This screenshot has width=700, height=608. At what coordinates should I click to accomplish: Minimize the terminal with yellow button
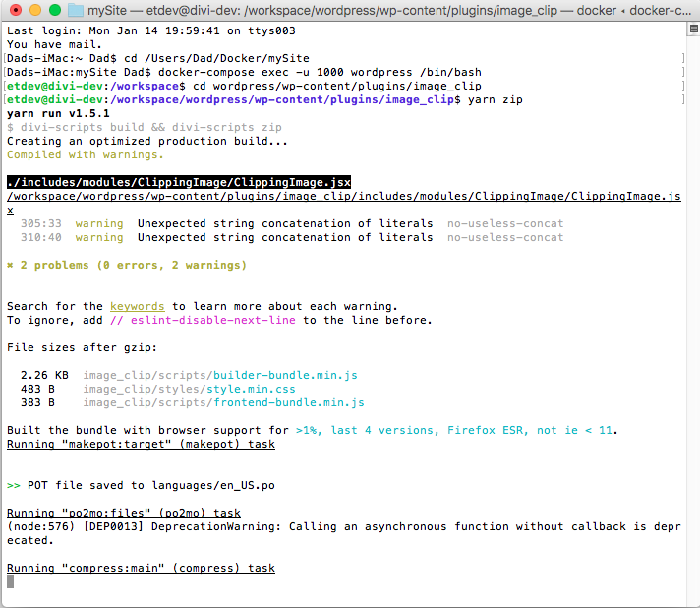[35, 10]
